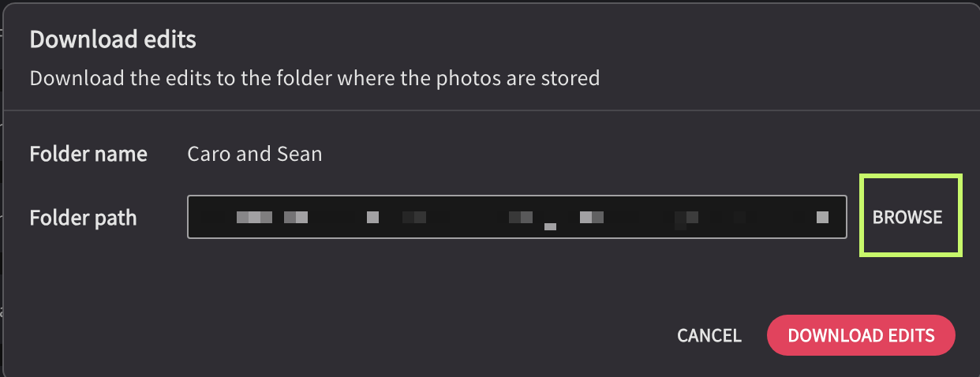Viewport: 980px width, 377px height.
Task: Click the folder name value next to Folder name
Action: pos(254,153)
